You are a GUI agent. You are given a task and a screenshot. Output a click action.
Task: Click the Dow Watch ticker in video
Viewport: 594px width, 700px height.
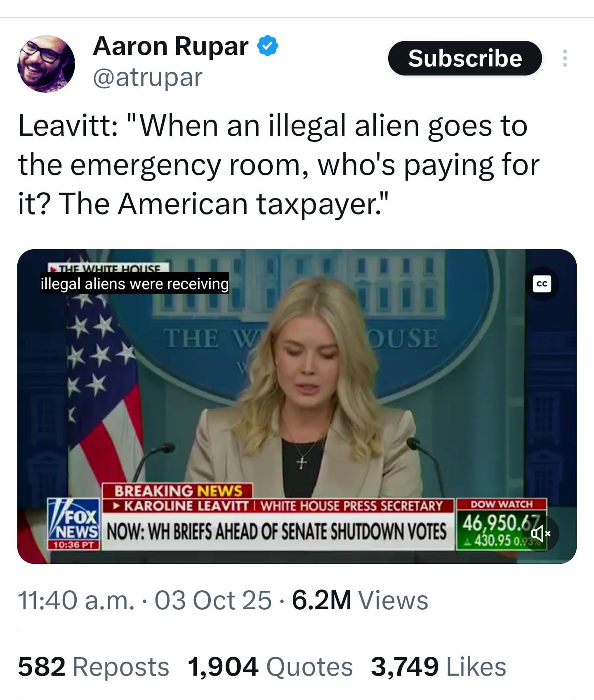coord(502,524)
